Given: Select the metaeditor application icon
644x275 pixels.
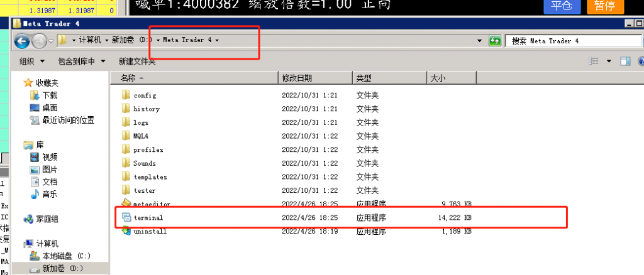Looking at the screenshot, I should tap(126, 203).
